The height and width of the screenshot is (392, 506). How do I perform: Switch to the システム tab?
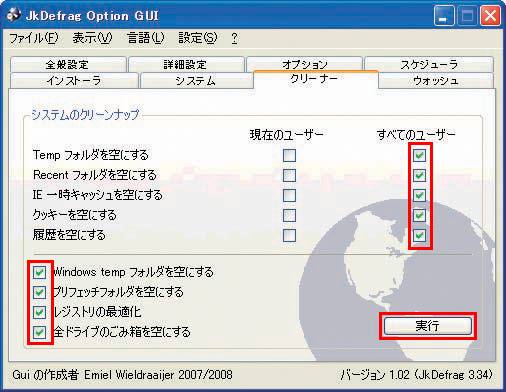click(196, 81)
